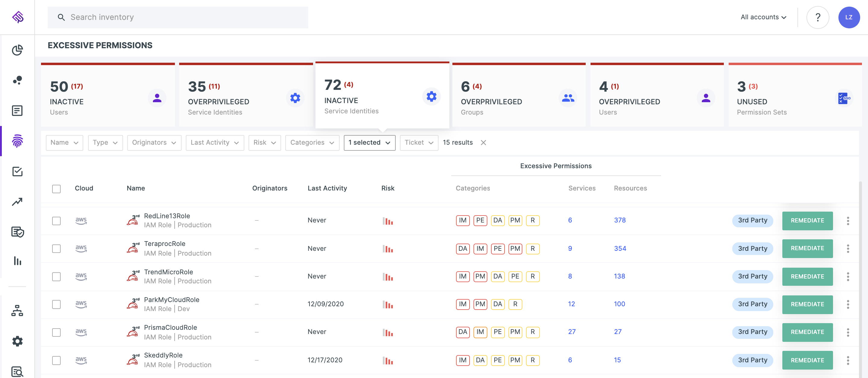868x378 pixels.
Task: Check the RedLine13Role row checkbox
Action: 56,221
